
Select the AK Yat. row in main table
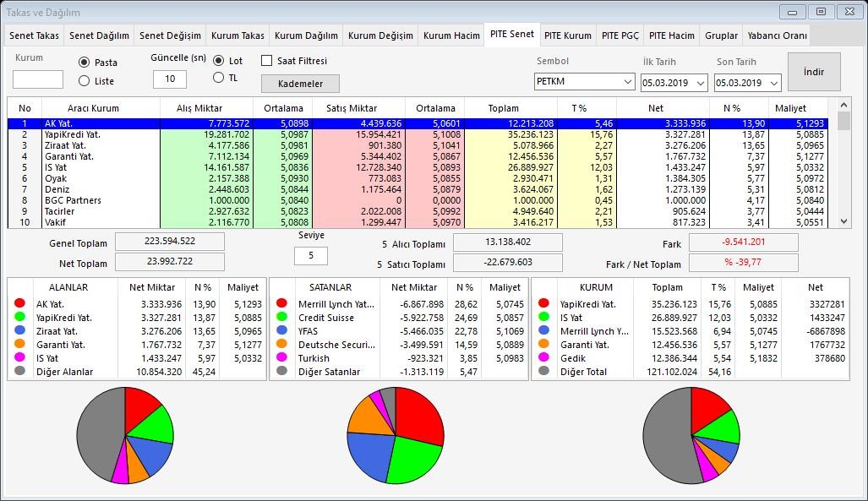coord(418,123)
